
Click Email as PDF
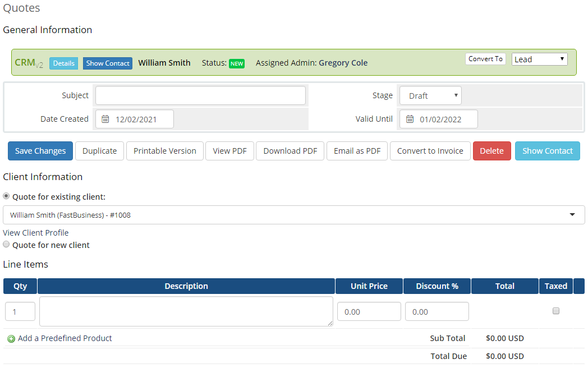[357, 151]
